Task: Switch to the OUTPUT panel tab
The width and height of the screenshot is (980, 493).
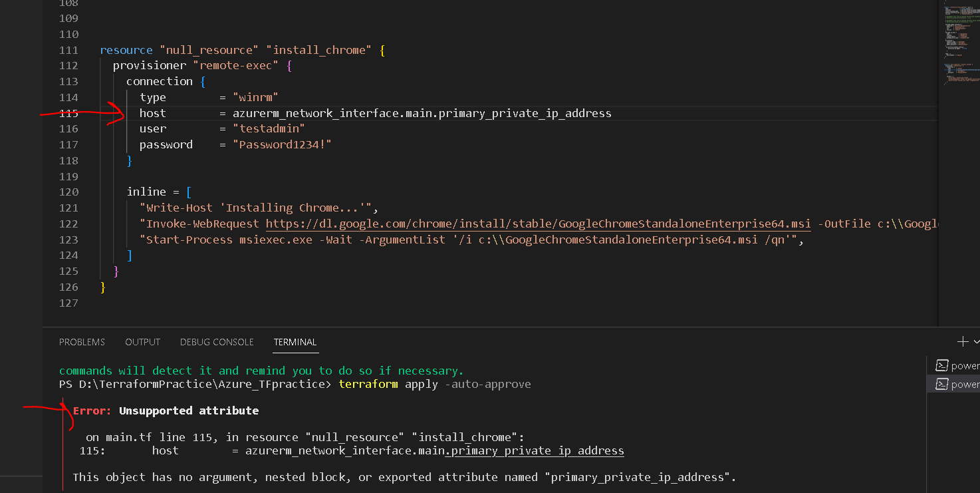Action: pos(142,342)
